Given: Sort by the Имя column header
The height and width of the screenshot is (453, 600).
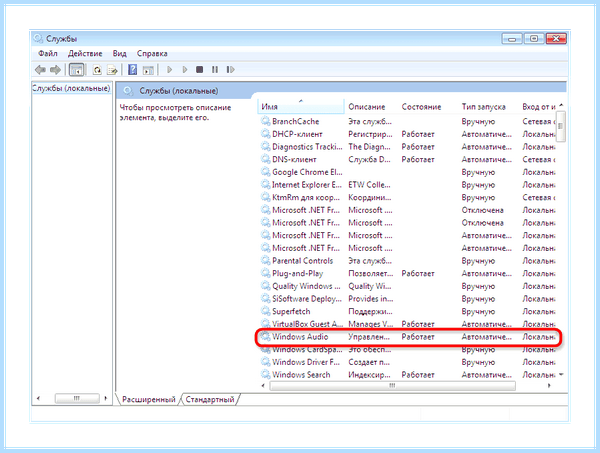Looking at the screenshot, I should [x=301, y=107].
